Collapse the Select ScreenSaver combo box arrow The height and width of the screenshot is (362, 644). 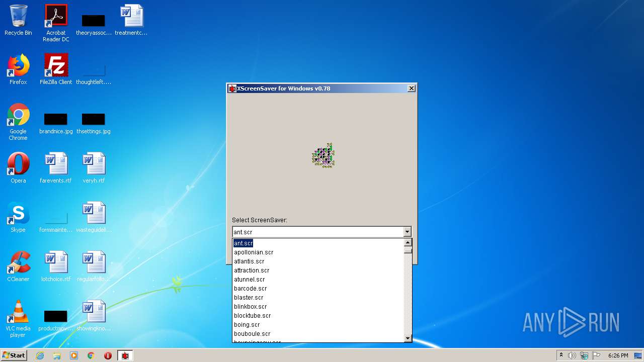(407, 232)
